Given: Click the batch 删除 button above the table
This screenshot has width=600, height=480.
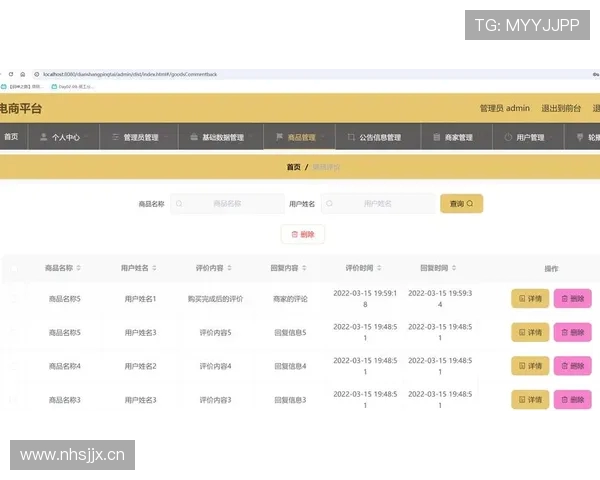Looking at the screenshot, I should (x=303, y=234).
